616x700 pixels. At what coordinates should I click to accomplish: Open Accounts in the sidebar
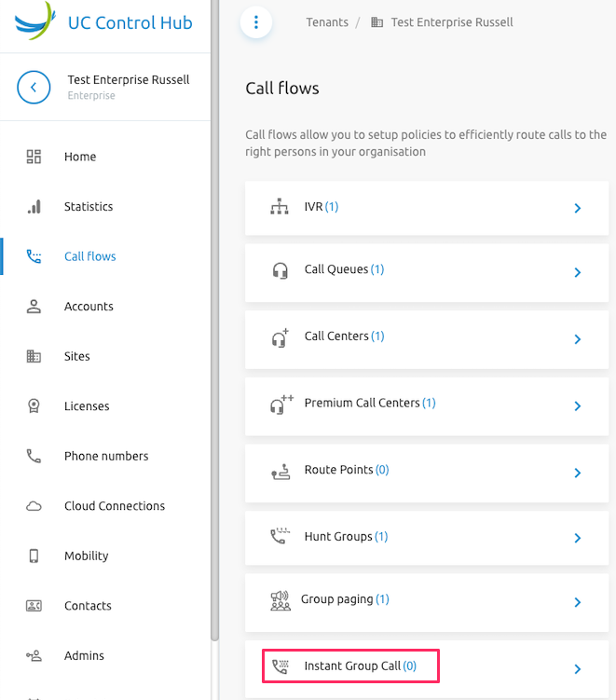[x=89, y=307]
